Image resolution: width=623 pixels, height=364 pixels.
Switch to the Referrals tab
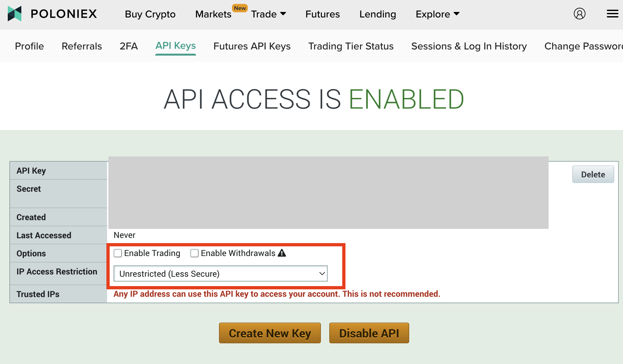(82, 46)
